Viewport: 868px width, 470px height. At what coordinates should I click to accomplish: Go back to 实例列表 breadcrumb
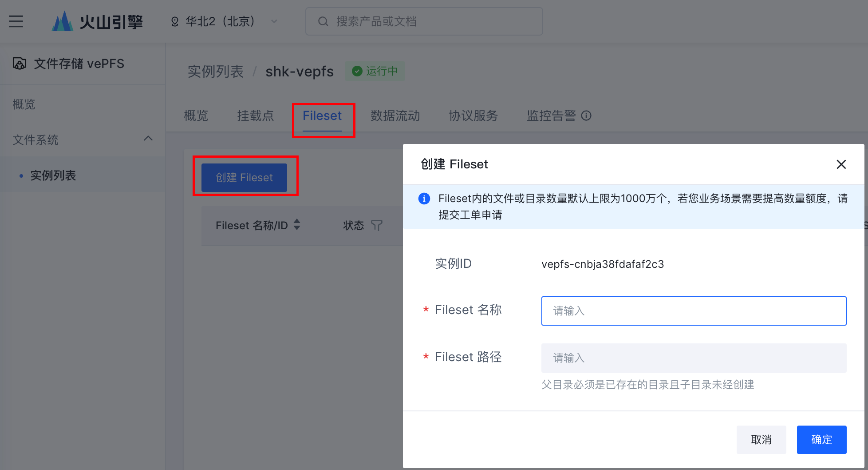pyautogui.click(x=216, y=71)
